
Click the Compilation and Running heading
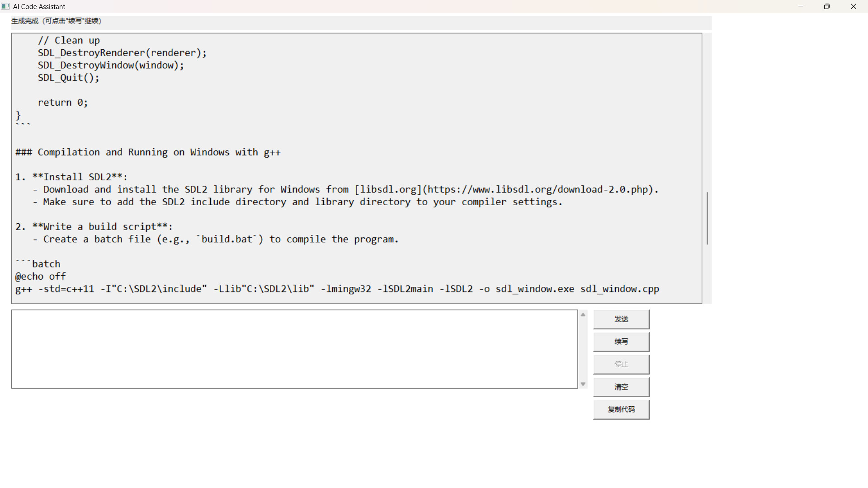[x=148, y=152]
